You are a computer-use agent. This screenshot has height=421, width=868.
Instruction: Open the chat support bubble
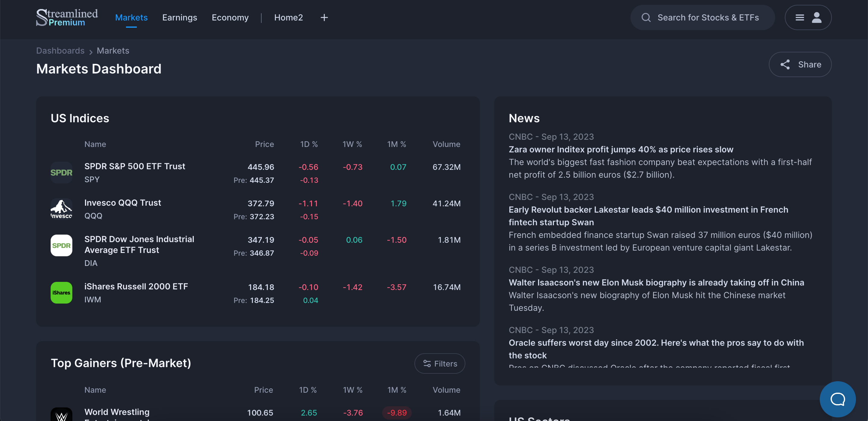(x=837, y=399)
